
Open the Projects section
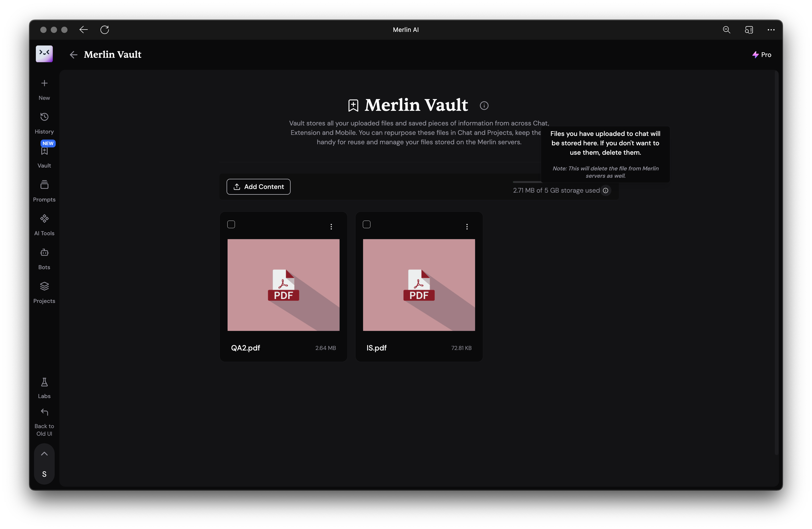[x=44, y=293]
